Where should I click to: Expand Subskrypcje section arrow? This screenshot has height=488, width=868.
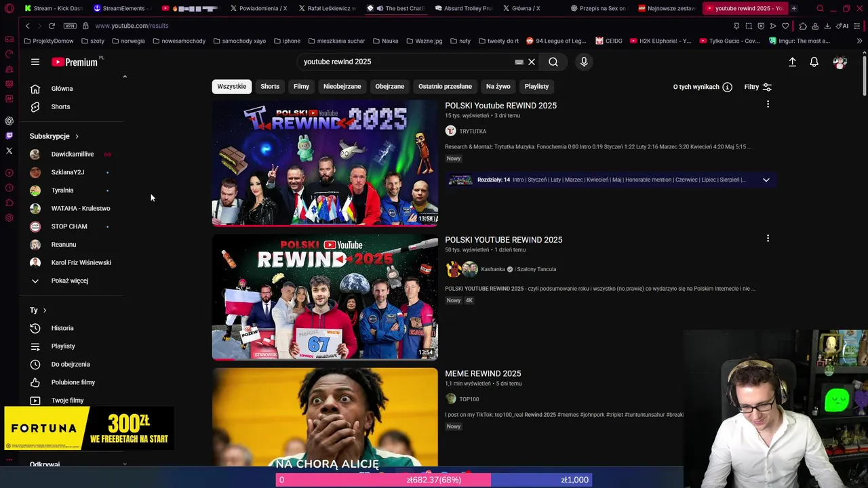[x=77, y=136]
